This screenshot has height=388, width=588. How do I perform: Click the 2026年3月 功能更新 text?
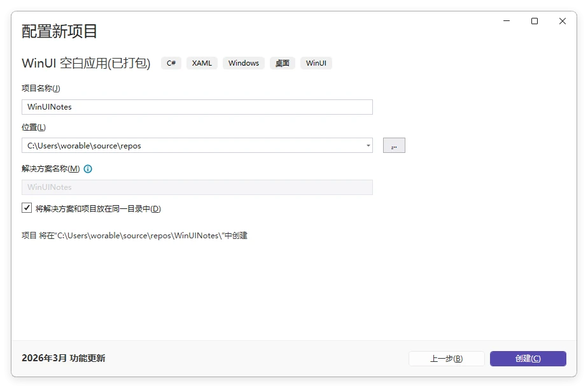(64, 358)
